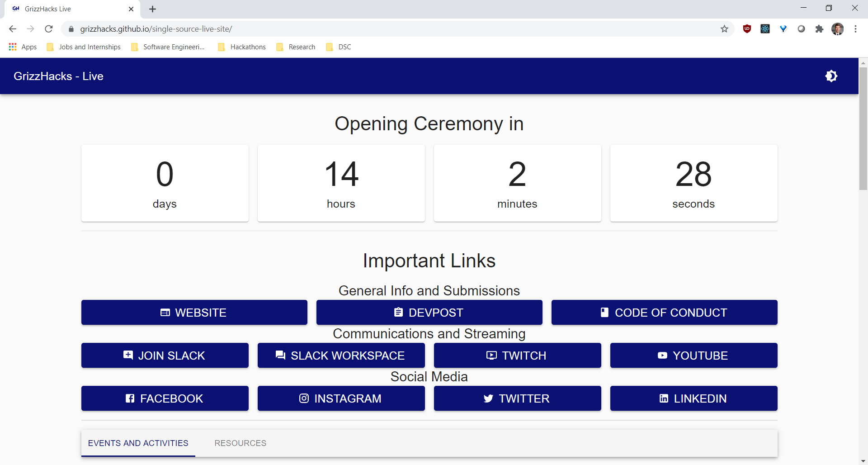Open the TWITTER button
The width and height of the screenshot is (868, 465).
coord(518,399)
